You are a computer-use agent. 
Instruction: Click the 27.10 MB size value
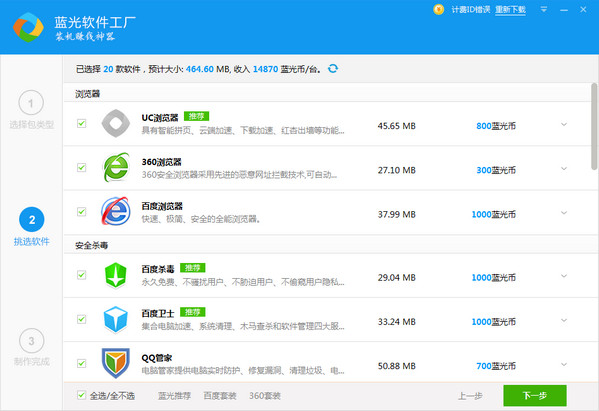[x=397, y=170]
